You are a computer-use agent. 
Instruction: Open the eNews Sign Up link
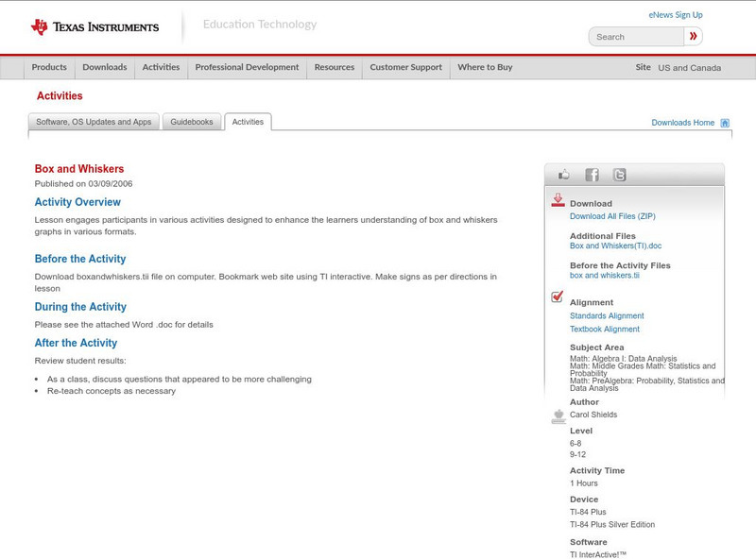[x=676, y=15]
